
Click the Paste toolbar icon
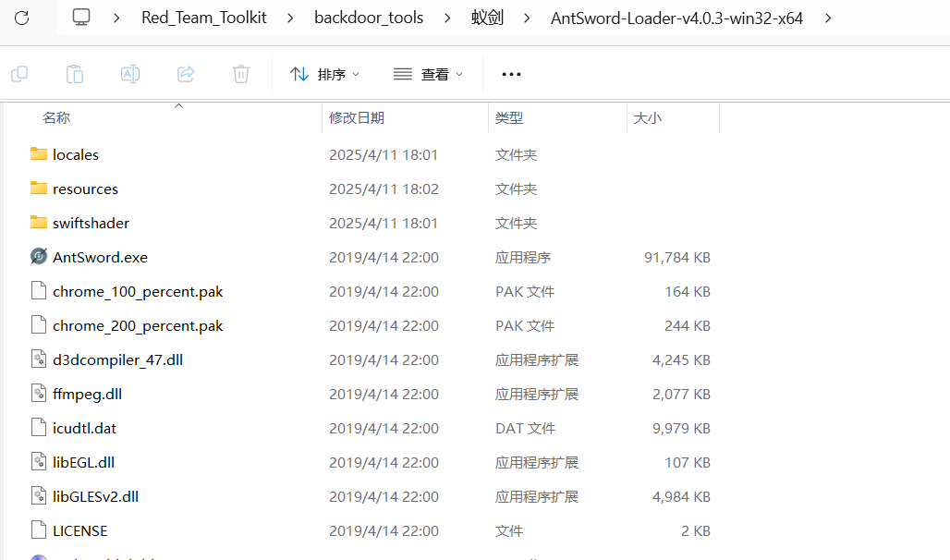coord(75,74)
